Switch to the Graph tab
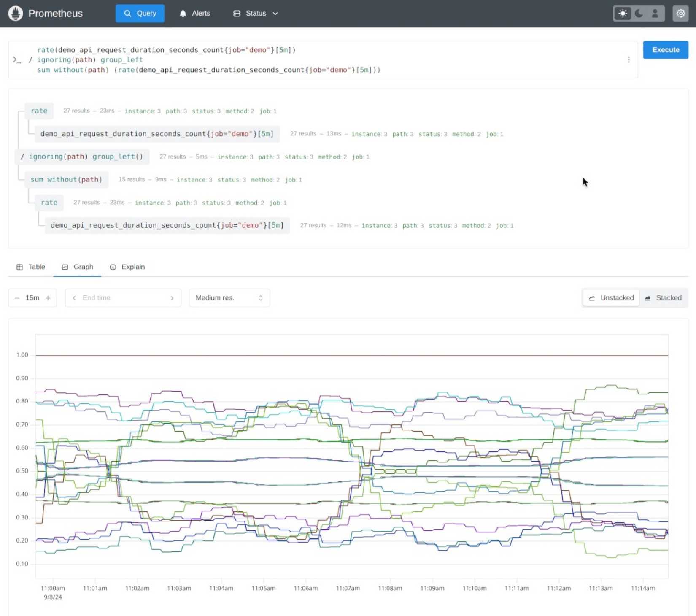Viewport: 696px width, 616px height. point(77,267)
